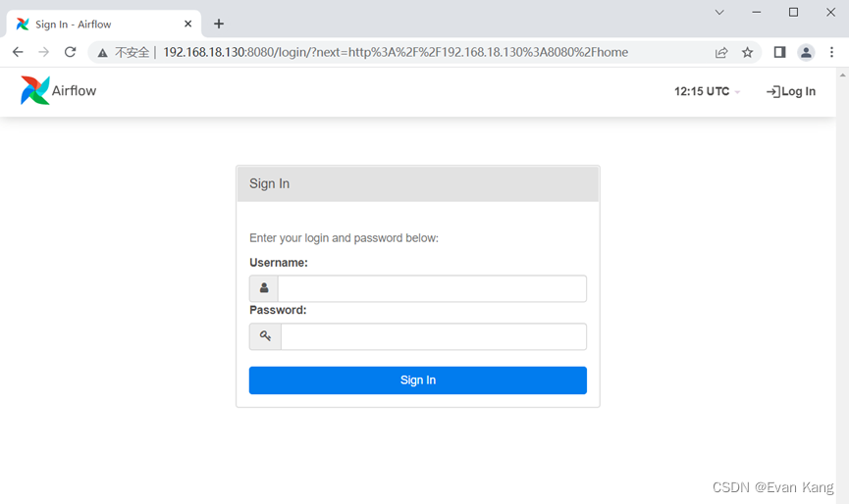849x504 pixels.
Task: Bookmark this page with the star icon
Action: tap(747, 52)
